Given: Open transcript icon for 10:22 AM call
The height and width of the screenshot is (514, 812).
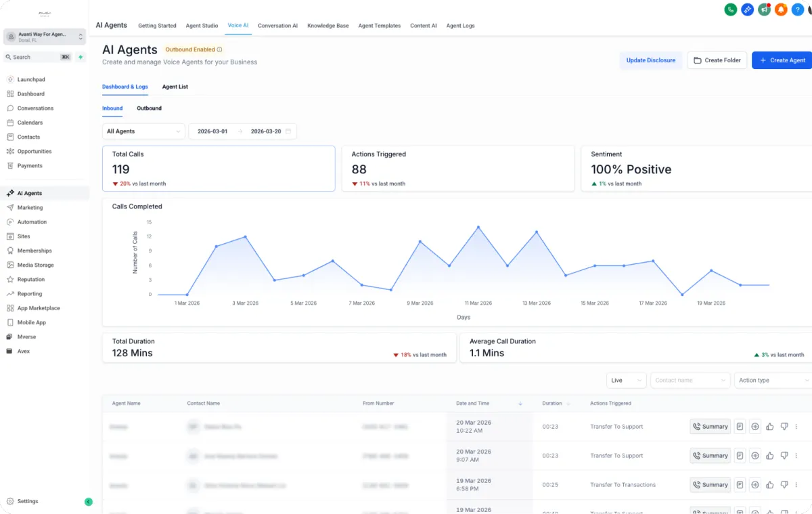Looking at the screenshot, I should (740, 427).
